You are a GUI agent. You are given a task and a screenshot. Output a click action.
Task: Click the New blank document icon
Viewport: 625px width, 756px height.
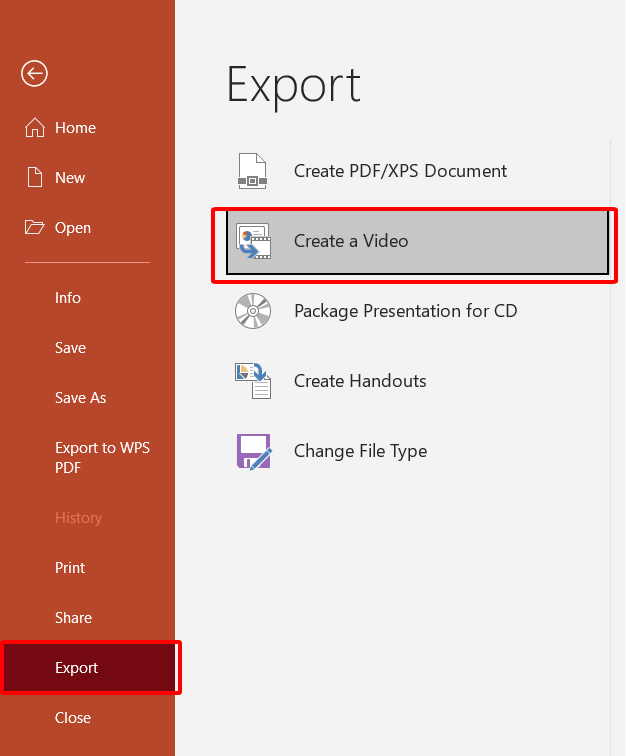point(35,178)
